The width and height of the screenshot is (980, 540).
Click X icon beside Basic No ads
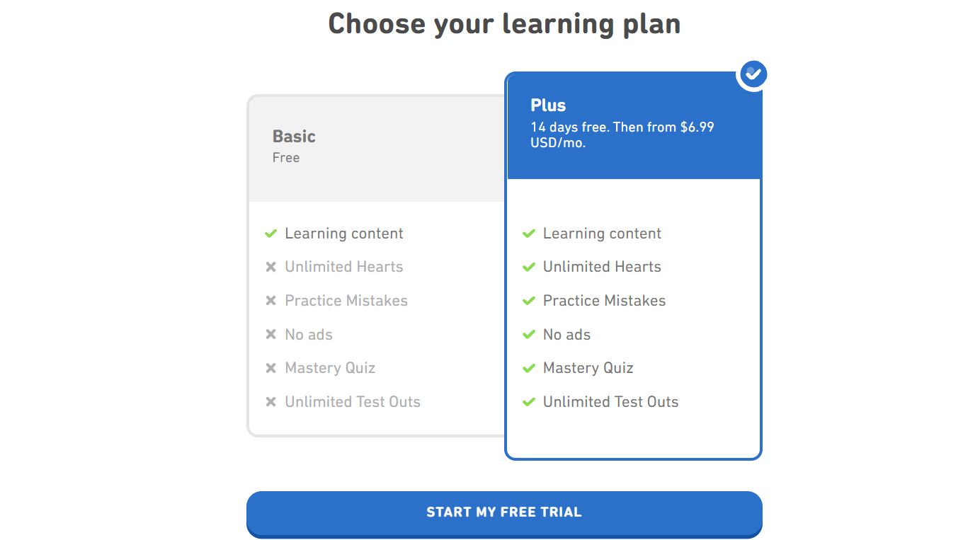(270, 335)
